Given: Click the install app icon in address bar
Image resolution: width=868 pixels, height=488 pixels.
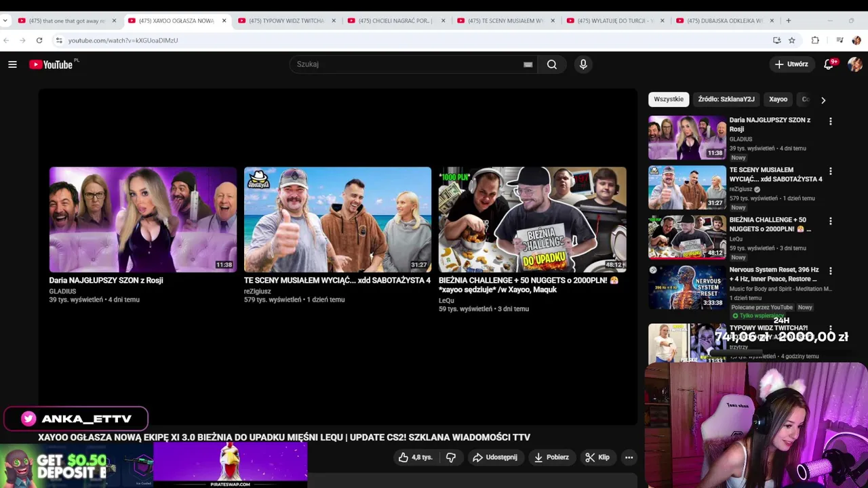Looking at the screenshot, I should coord(777,40).
